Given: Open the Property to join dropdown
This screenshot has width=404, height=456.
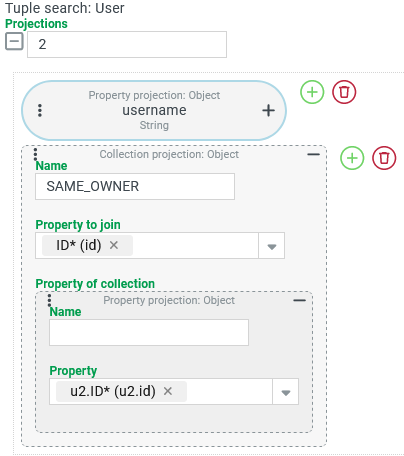Looking at the screenshot, I should pos(272,246).
